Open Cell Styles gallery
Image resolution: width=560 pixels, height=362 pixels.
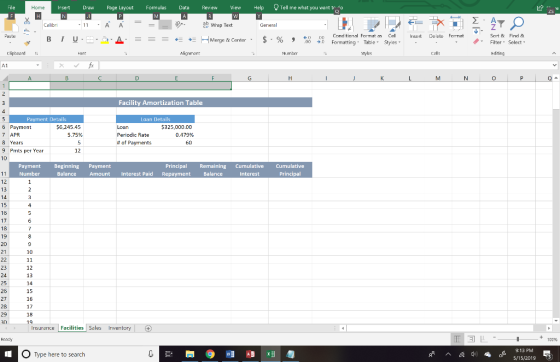[392, 31]
